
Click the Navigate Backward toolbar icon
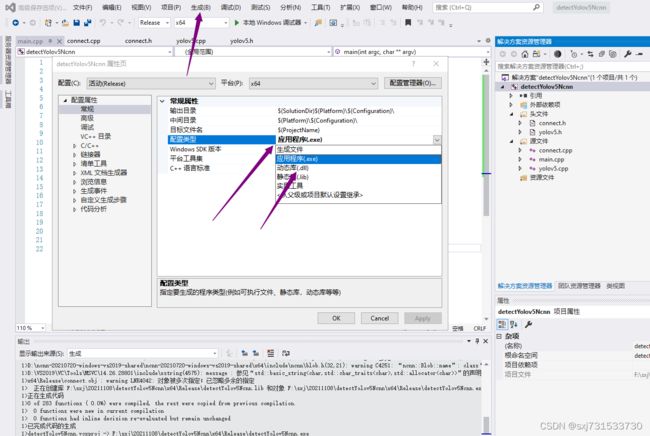(x=16, y=23)
